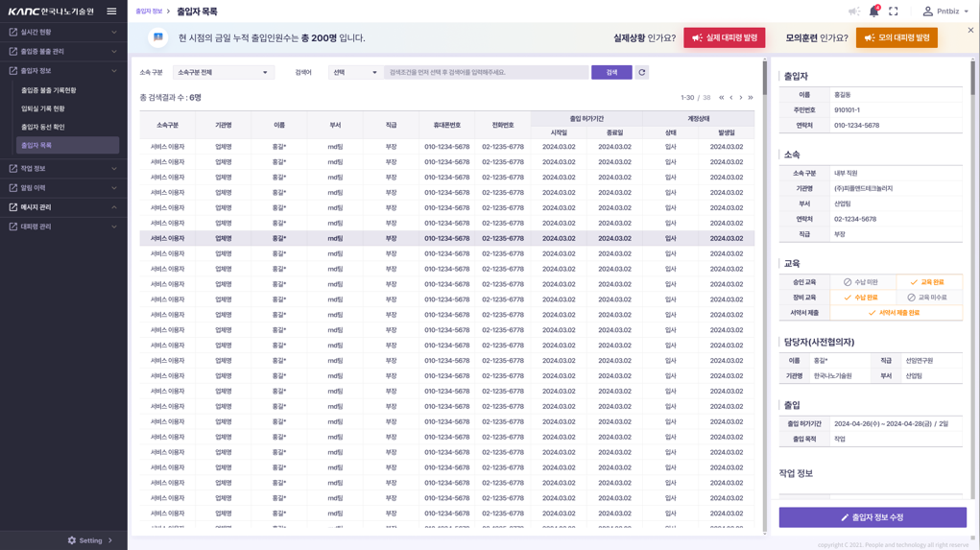Jump to the last page of results
This screenshot has height=550, width=980.
(751, 98)
